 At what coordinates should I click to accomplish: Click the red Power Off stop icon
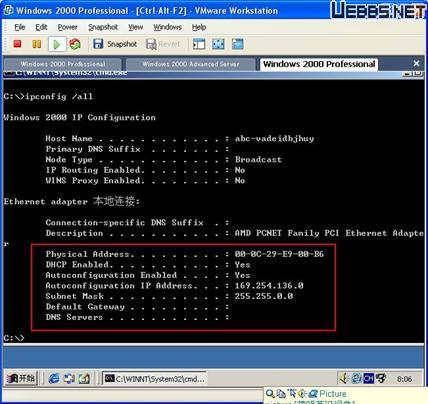coord(17,44)
